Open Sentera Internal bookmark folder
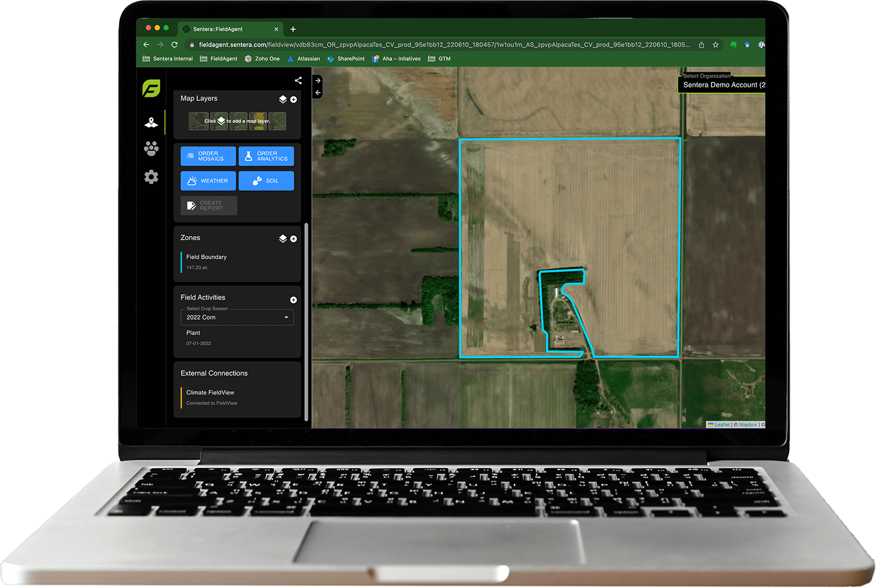This screenshot has width=890, height=588. click(168, 59)
